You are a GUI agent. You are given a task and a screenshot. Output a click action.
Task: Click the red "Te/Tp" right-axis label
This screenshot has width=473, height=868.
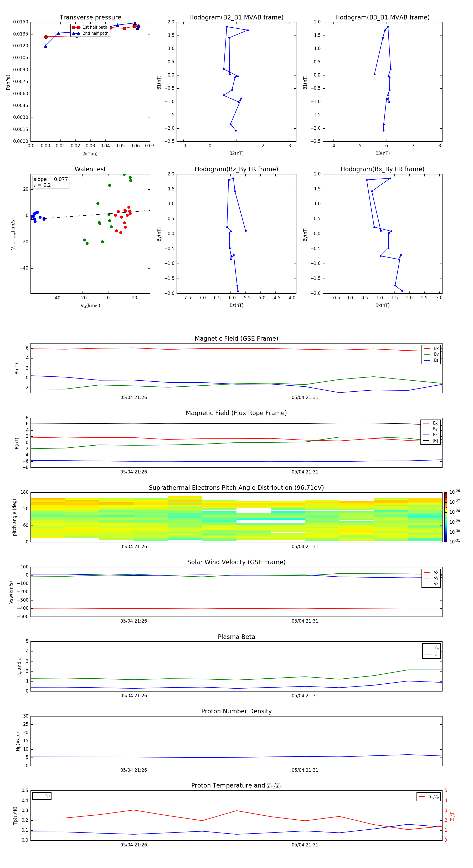[452, 815]
